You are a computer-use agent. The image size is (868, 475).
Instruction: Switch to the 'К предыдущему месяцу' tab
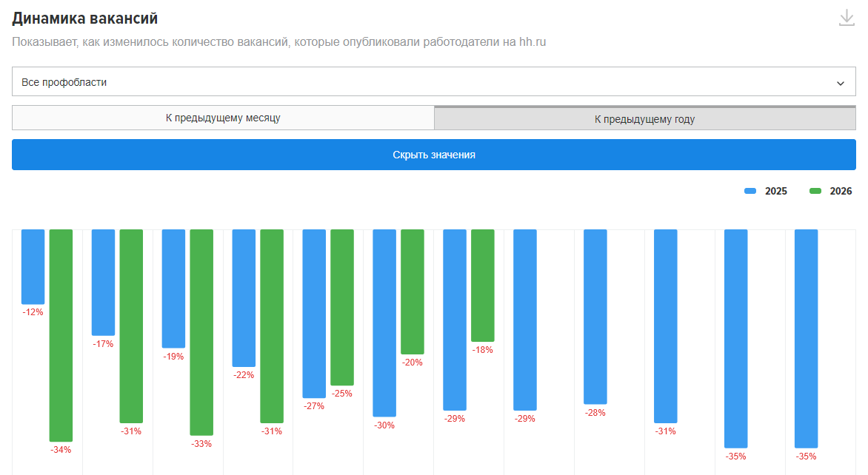pyautogui.click(x=223, y=118)
